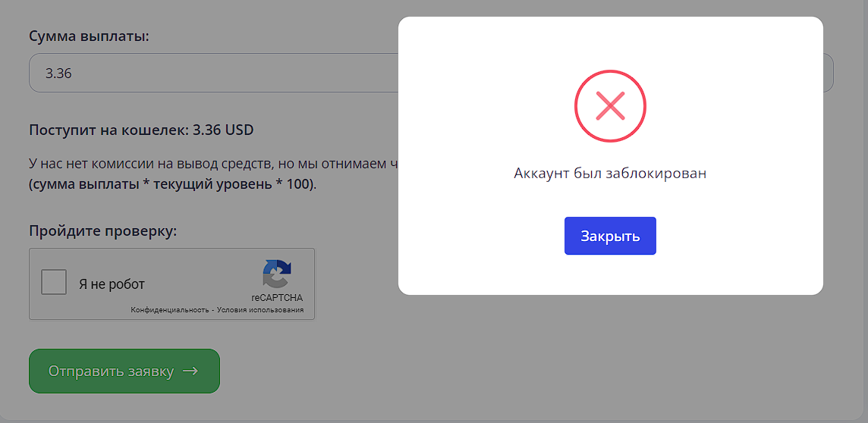
Task: Click the arrow icon on the Отправить заявку button
Action: 190,371
